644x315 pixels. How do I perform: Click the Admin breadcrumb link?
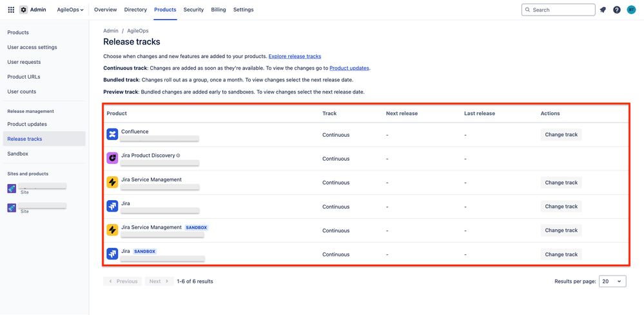pos(111,31)
